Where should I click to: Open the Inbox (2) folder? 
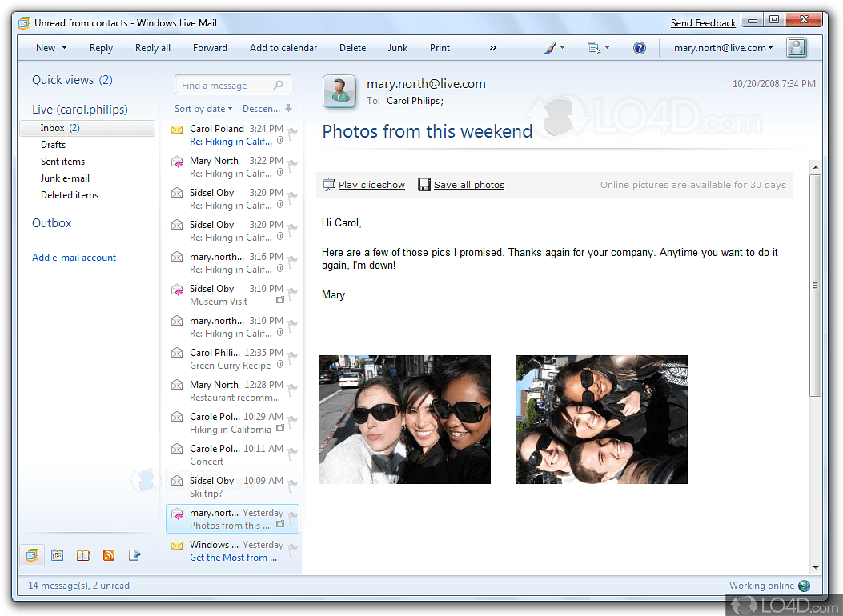[87, 128]
